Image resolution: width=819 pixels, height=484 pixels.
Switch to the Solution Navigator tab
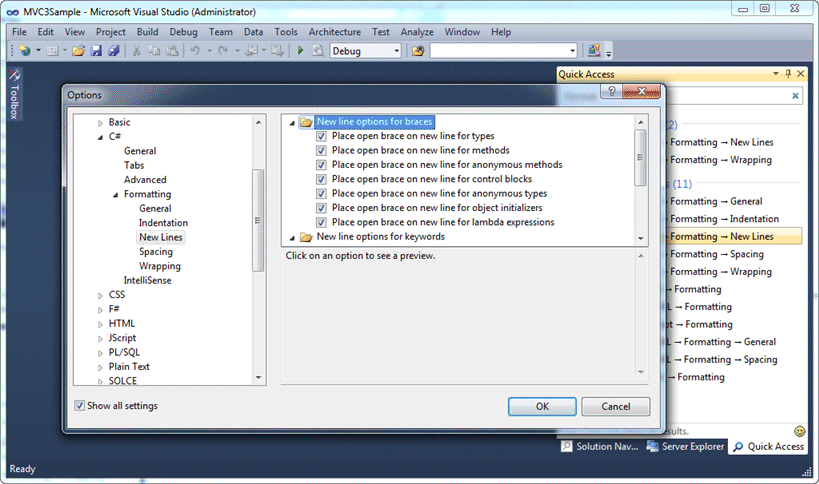[x=600, y=446]
